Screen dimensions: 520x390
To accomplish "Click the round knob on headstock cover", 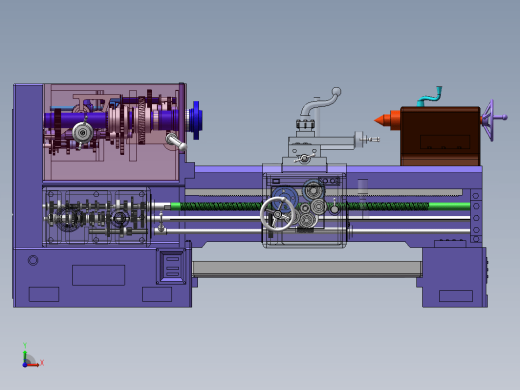I will click(82, 133).
